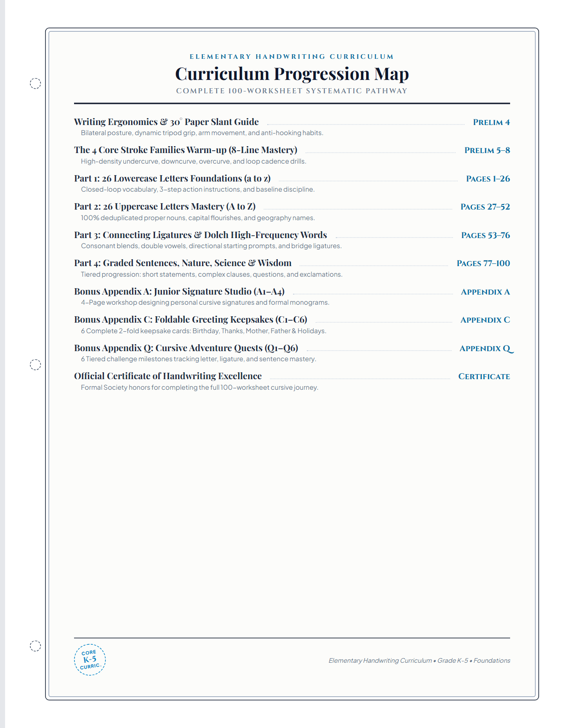Click 'Bonus Appendix Q: Cursive Adventure Quests' title
This screenshot has height=728, width=563.
click(186, 348)
